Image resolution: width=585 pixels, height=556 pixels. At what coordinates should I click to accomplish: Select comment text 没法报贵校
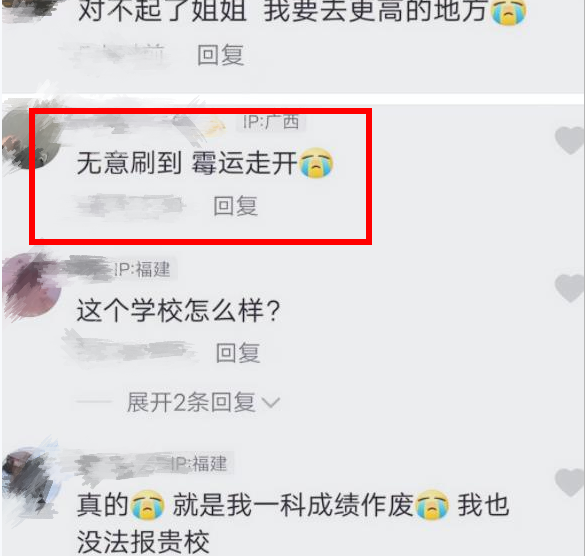tap(143, 542)
